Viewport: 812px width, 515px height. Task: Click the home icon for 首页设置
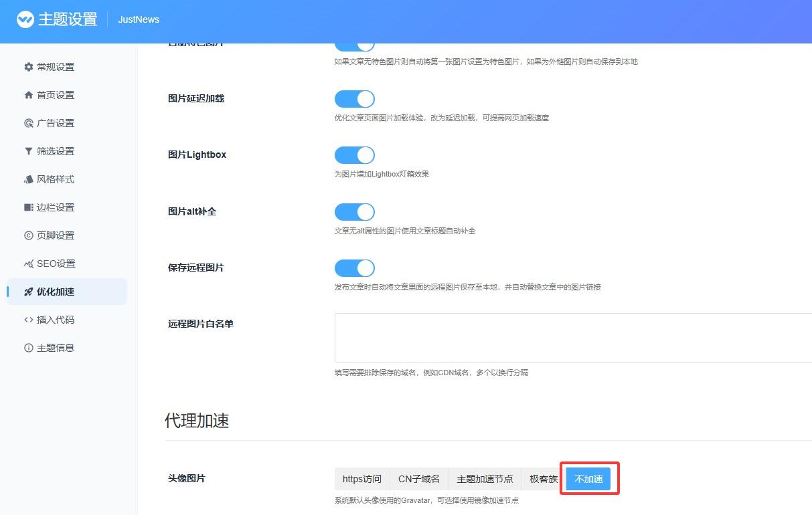28,95
